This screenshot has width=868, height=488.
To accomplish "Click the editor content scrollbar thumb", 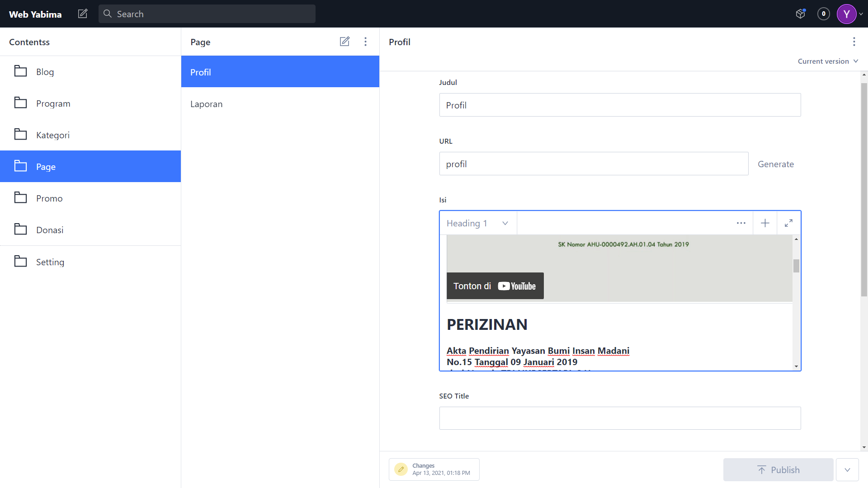I will point(796,266).
